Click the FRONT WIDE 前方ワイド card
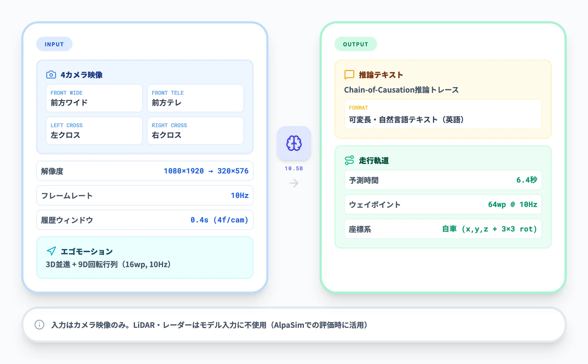This screenshot has height=364, width=588. pyautogui.click(x=94, y=98)
